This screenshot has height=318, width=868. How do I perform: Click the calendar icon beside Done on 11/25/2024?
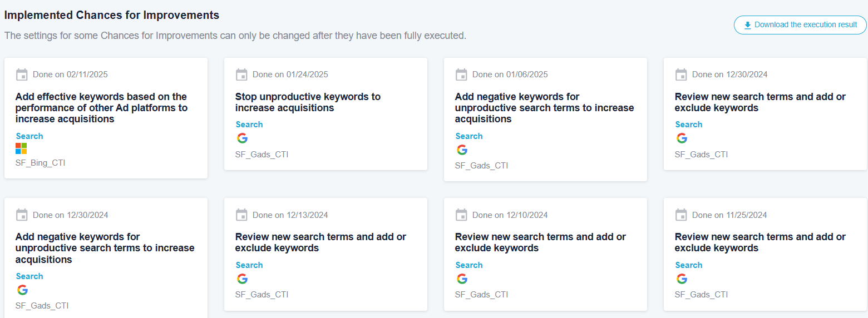pos(681,215)
